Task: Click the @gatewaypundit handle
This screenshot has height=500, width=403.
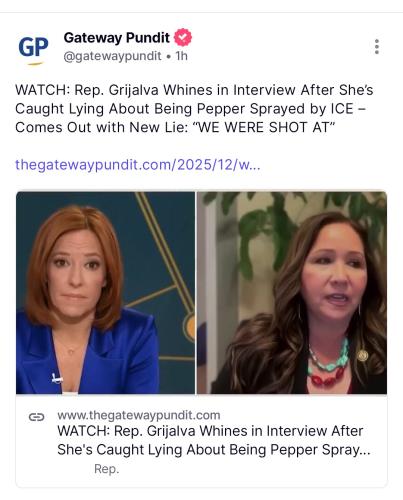Action: click(113, 56)
